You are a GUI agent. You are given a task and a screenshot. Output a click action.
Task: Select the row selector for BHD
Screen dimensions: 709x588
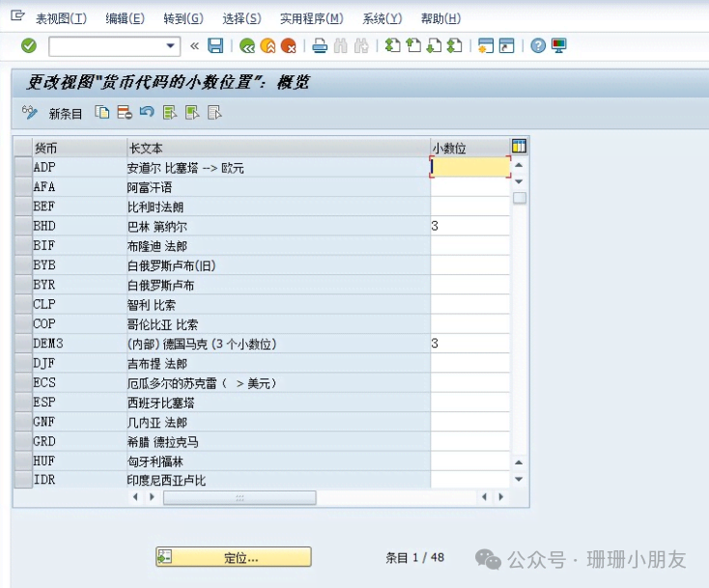[22, 226]
